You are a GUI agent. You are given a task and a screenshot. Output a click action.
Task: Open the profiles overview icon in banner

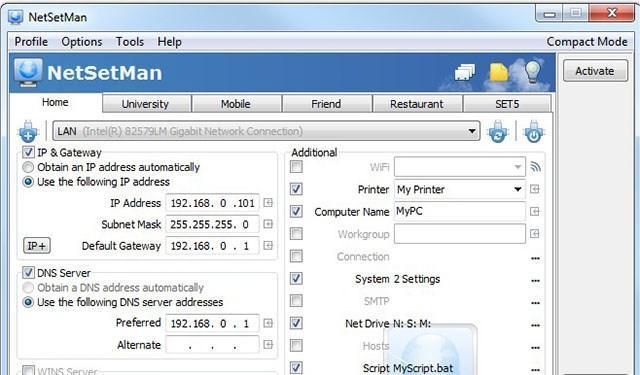pos(465,72)
